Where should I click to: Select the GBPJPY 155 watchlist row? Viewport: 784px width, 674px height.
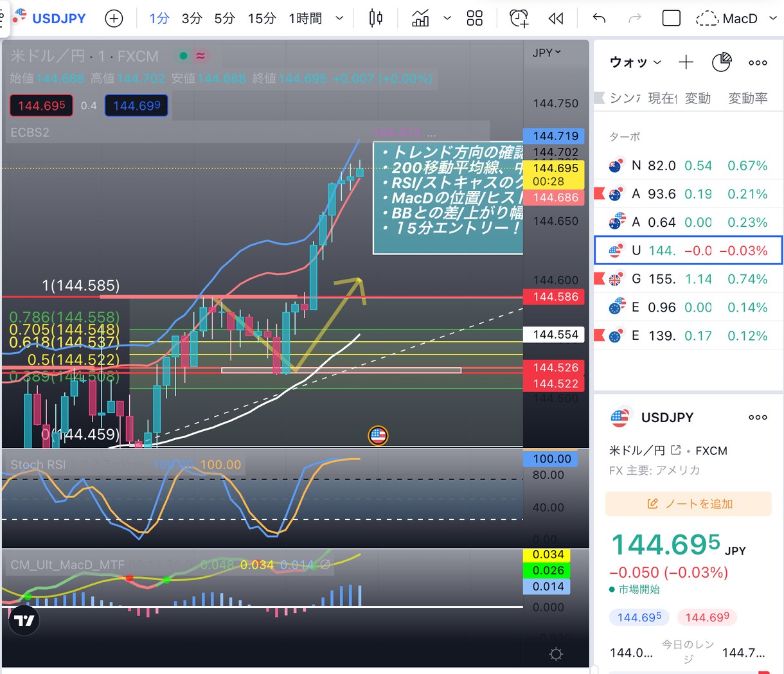click(688, 279)
